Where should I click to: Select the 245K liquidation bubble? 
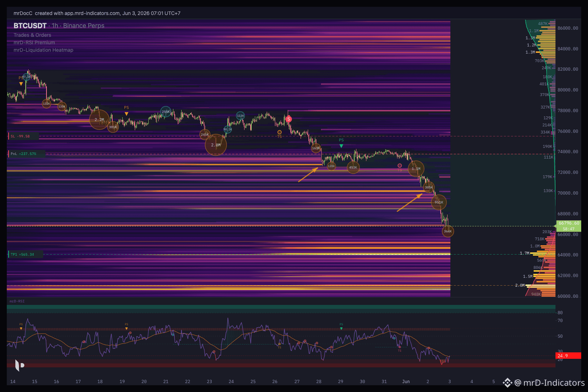[x=205, y=135]
